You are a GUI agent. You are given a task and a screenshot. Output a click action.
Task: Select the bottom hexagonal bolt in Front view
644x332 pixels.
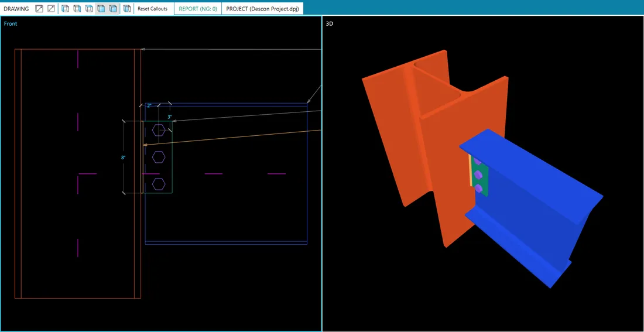(x=159, y=184)
